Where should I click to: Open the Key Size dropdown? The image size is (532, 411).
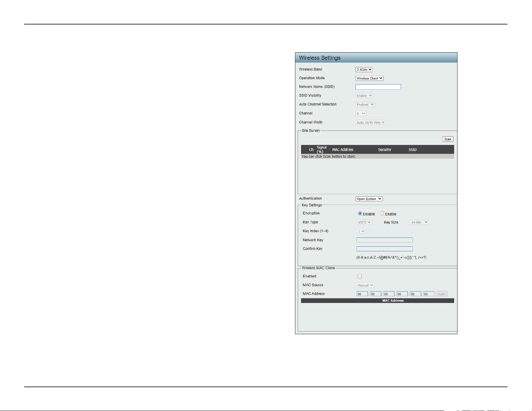coord(419,222)
